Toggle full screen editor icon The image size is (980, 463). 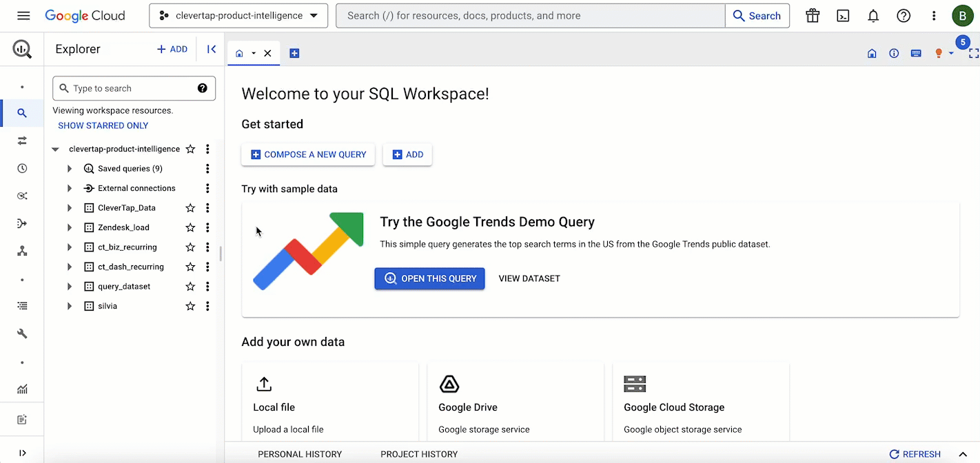[x=974, y=53]
